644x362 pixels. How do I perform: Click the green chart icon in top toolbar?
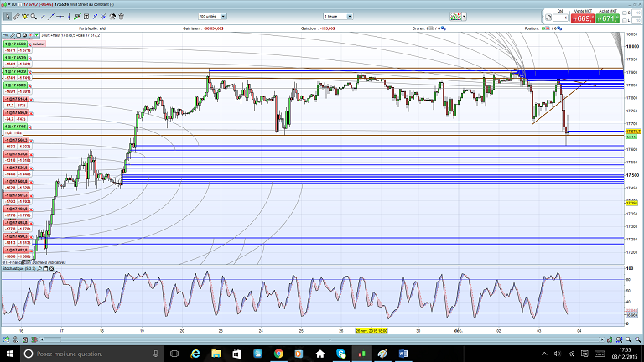pyautogui.click(x=456, y=16)
